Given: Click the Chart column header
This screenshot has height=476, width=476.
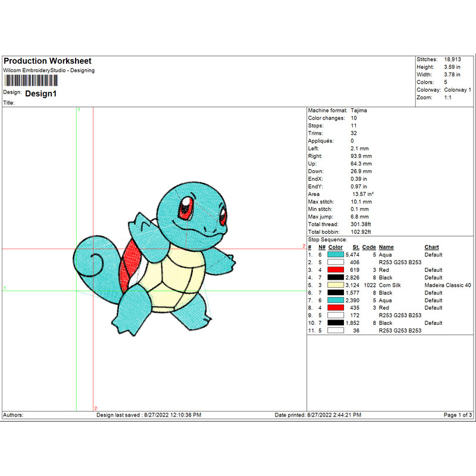Looking at the screenshot, I should 431,247.
